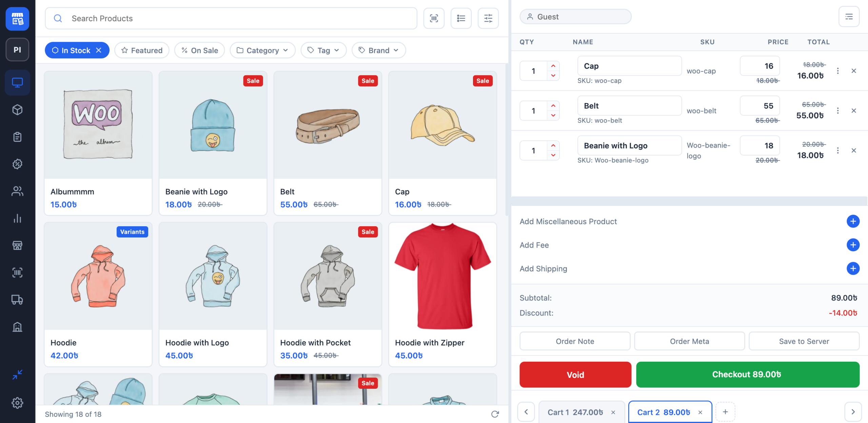Click the Void button
This screenshot has height=423, width=868.
click(x=575, y=375)
